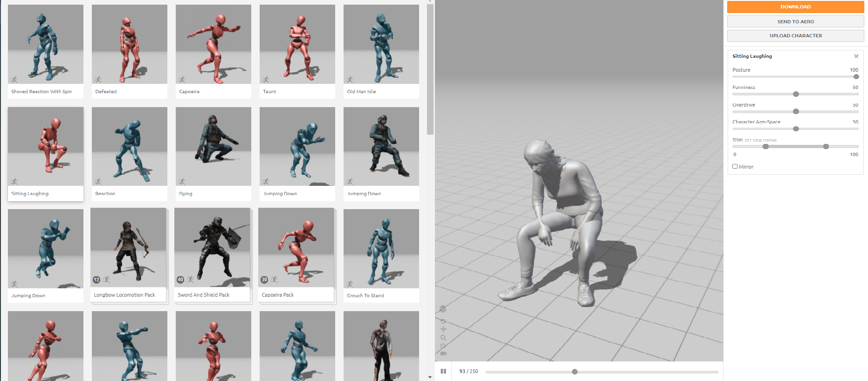Image resolution: width=868 pixels, height=381 pixels.
Task: Click running-man icon on Reaction card
Action: pyautogui.click(x=98, y=182)
